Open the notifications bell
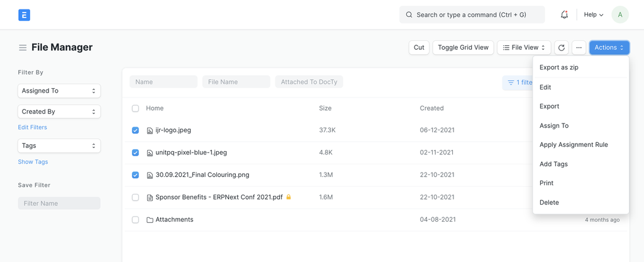 pyautogui.click(x=564, y=14)
